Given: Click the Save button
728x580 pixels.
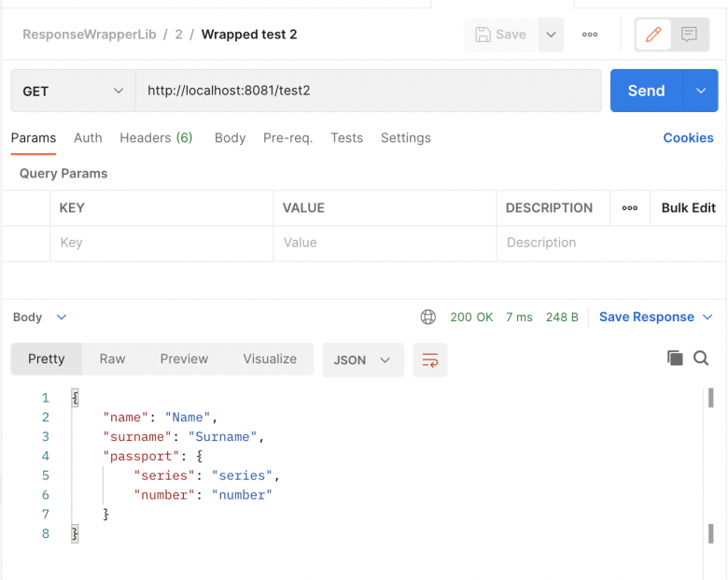Looking at the screenshot, I should pos(500,35).
